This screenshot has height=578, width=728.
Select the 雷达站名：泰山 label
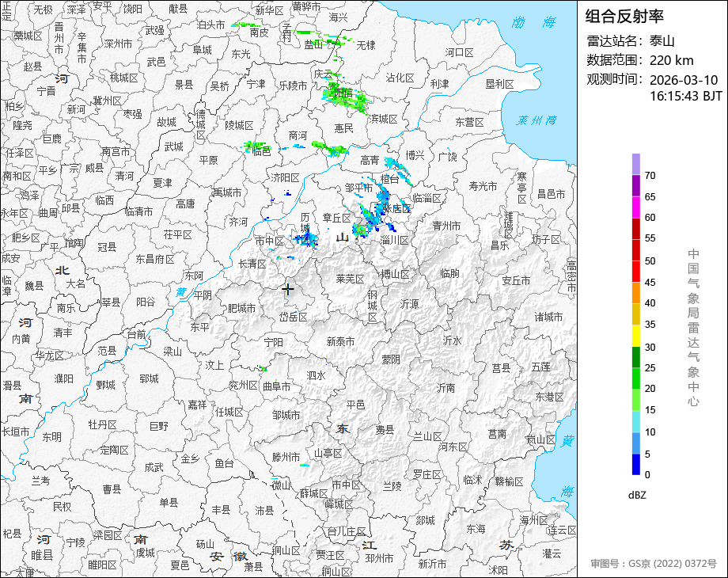pyautogui.click(x=631, y=41)
